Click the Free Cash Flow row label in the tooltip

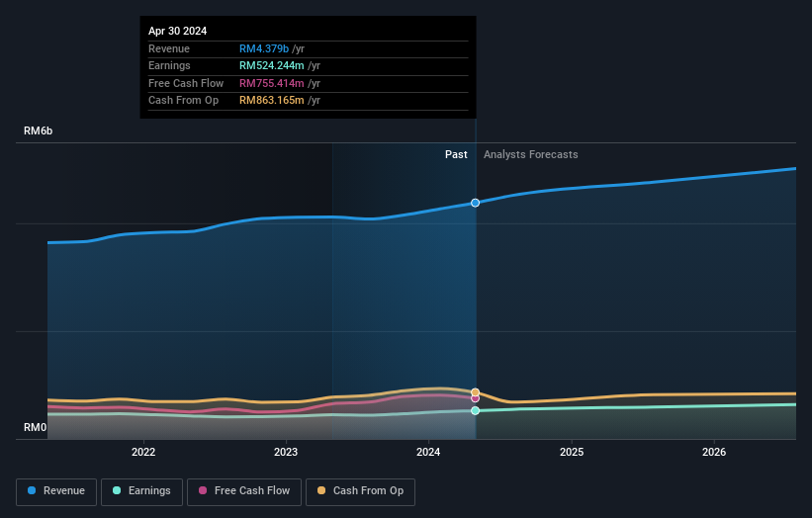pyautogui.click(x=186, y=83)
